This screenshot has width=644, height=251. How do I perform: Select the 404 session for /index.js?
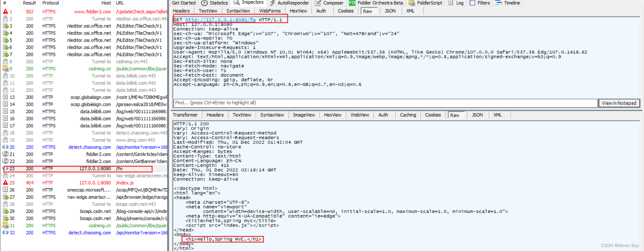click(84, 183)
